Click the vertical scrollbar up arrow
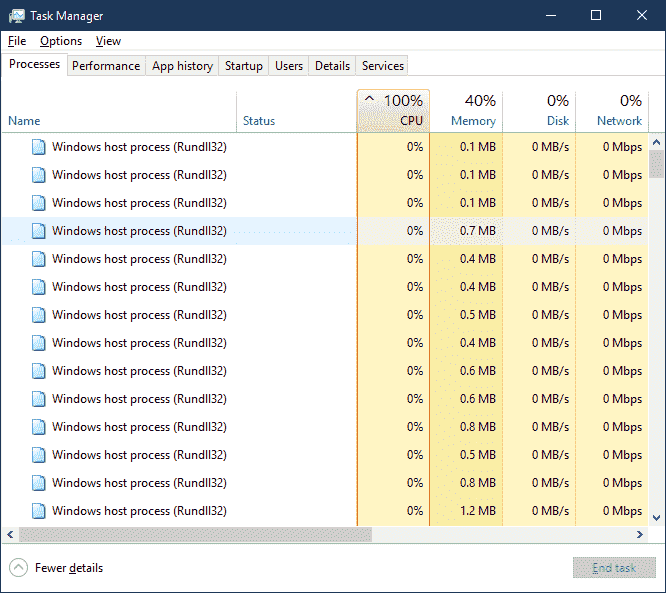This screenshot has width=666, height=593. coord(657,142)
